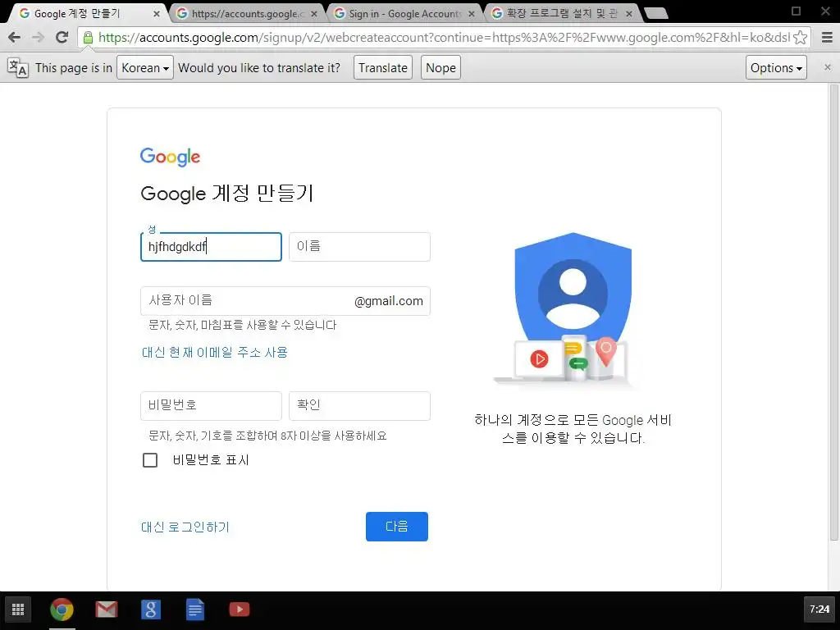Click the Google logo on the form
Viewport: 840px width, 630px height.
pyautogui.click(x=170, y=157)
